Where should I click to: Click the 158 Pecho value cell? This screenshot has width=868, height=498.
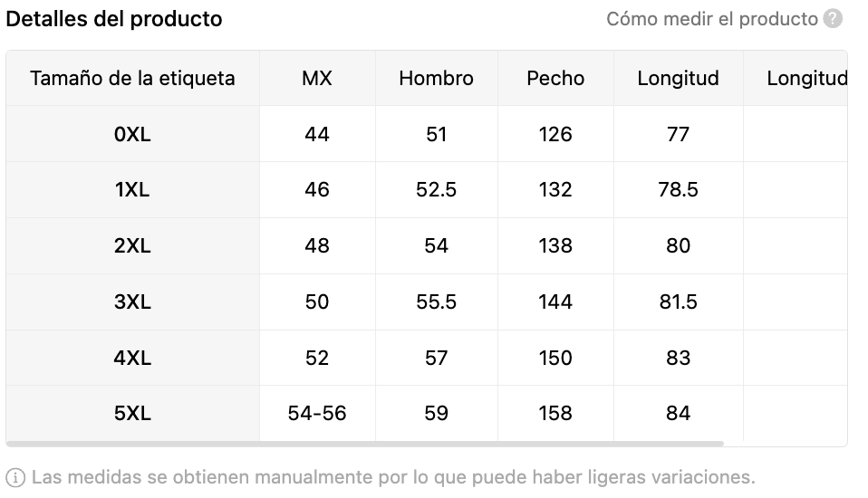pos(555,413)
